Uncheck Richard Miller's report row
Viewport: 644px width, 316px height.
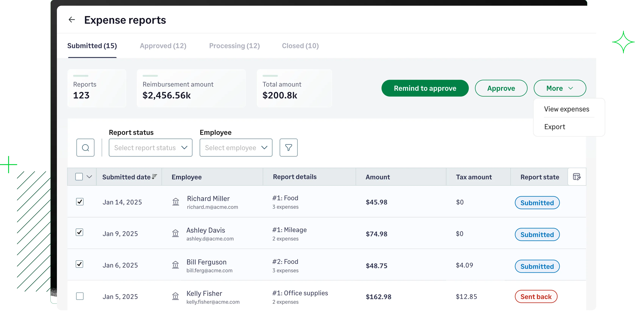tap(80, 202)
